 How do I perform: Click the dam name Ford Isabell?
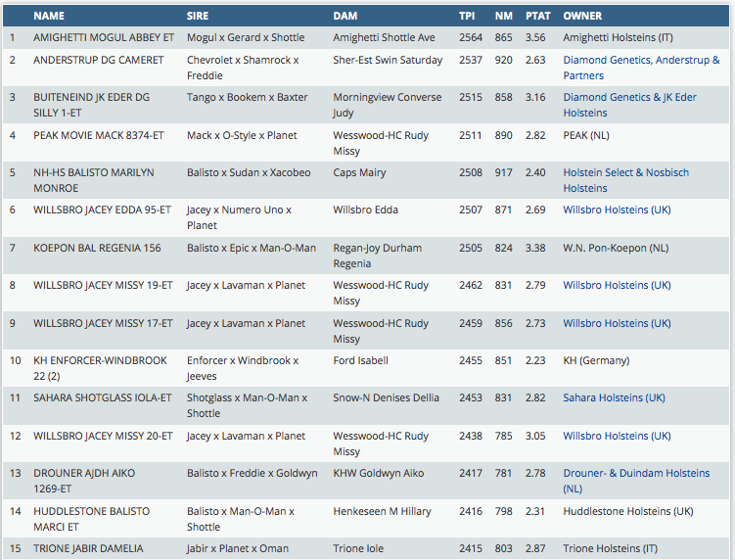[360, 360]
